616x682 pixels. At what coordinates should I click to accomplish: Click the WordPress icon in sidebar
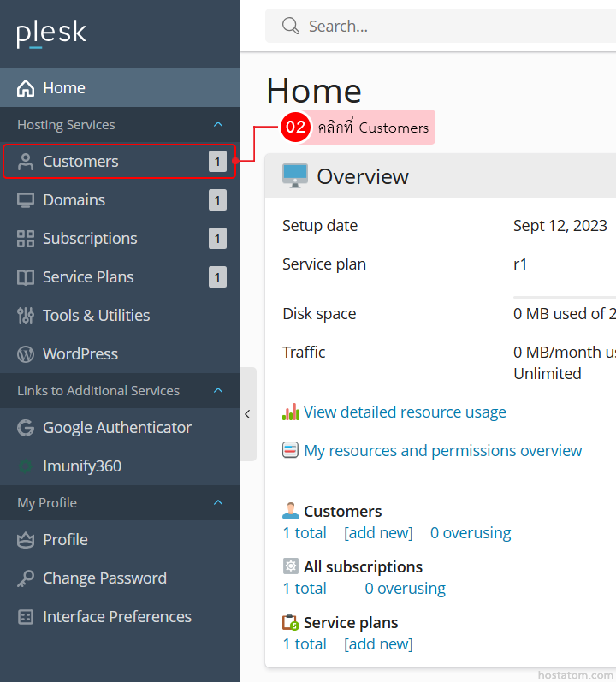26,354
